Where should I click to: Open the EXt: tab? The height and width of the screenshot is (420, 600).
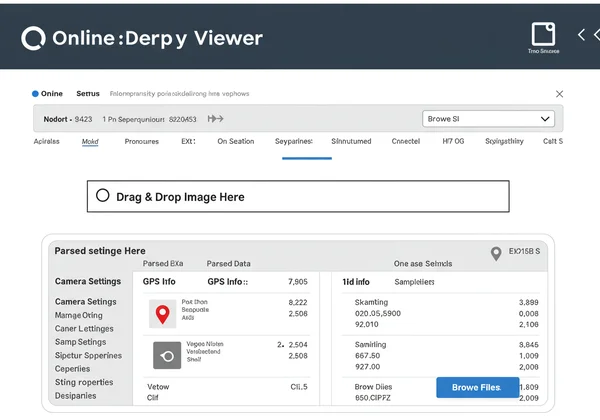pos(188,141)
